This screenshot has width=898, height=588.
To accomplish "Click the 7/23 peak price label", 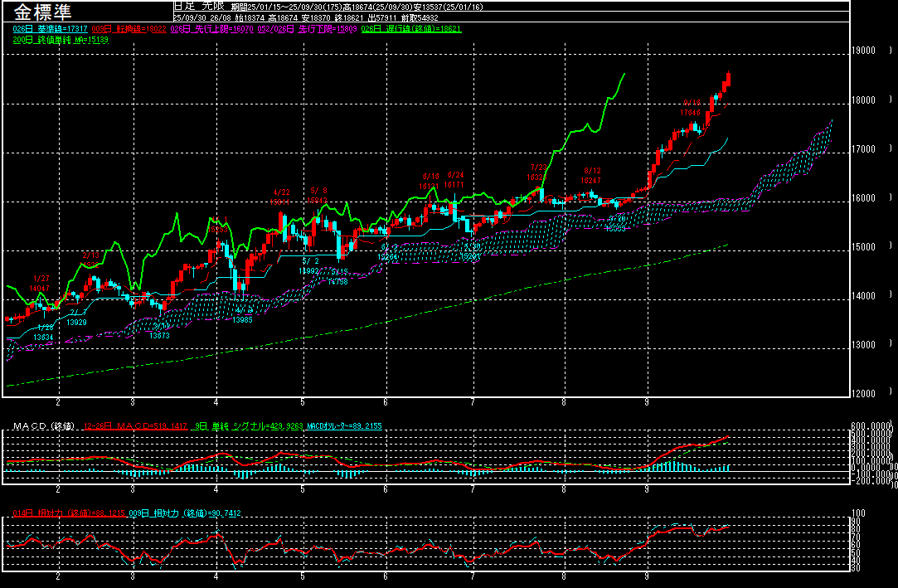I will click(538, 177).
